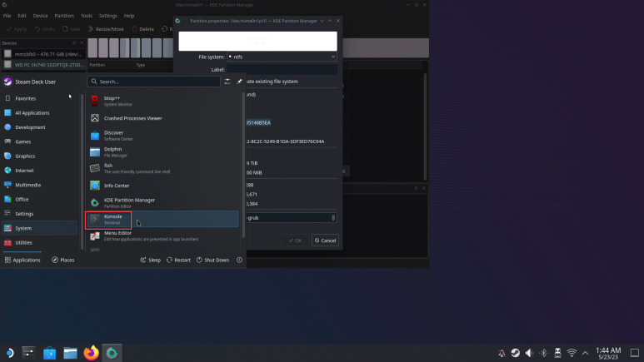The width and height of the screenshot is (644, 362).
Task: Open more leave options button
Action: click(239, 260)
